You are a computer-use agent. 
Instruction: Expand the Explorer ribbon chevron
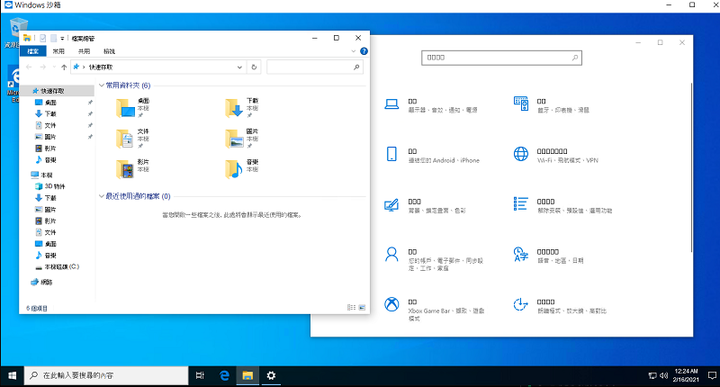point(353,51)
